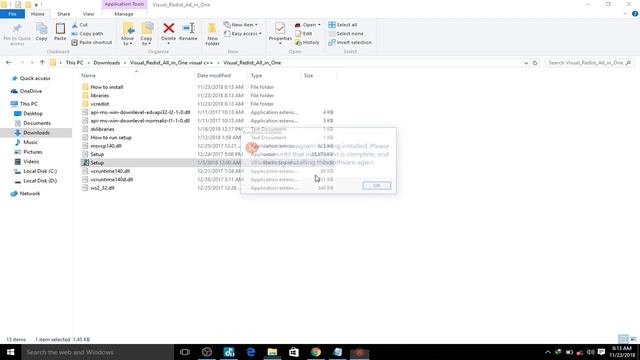Click the Application Tools contextual tab
Screen dimensions: 640x360
tap(124, 4)
